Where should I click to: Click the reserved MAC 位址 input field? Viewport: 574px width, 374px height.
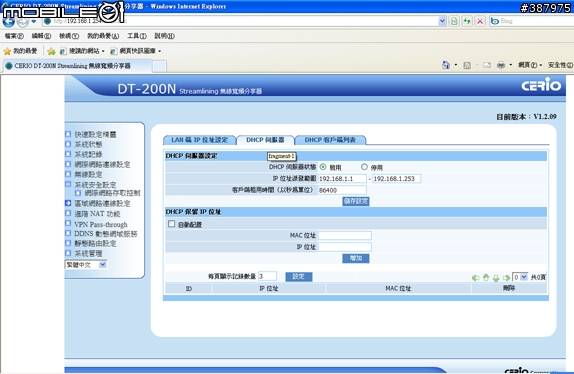[345, 235]
